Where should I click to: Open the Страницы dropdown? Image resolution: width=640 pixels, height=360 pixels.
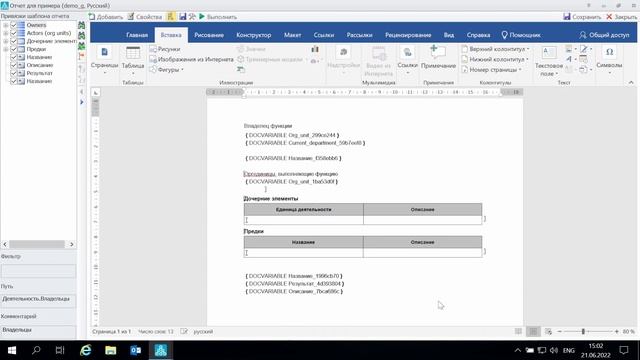104,60
